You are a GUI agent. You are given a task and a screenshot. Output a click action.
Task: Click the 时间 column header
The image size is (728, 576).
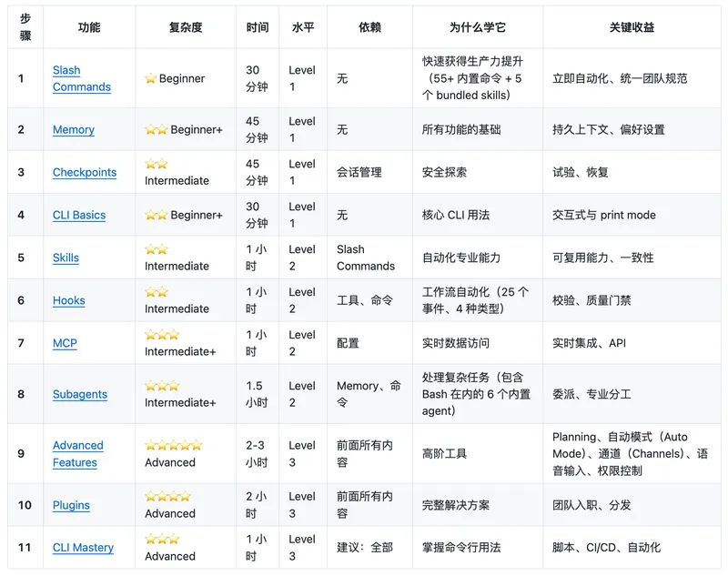(258, 27)
